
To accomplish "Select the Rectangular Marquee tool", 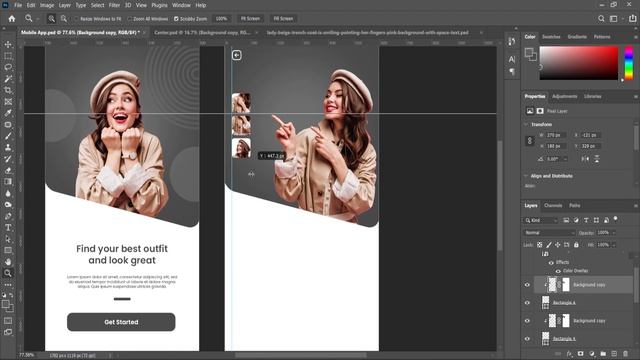I will pyautogui.click(x=8, y=56).
